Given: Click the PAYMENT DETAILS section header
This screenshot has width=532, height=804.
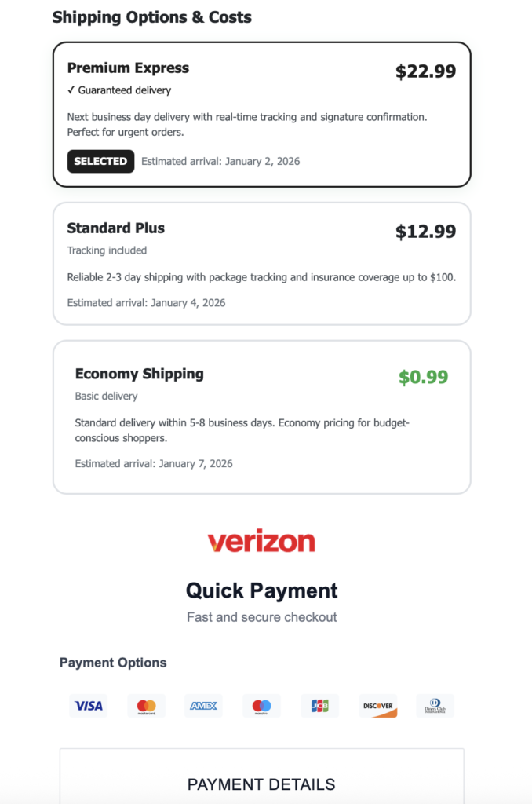Looking at the screenshot, I should click(x=261, y=784).
